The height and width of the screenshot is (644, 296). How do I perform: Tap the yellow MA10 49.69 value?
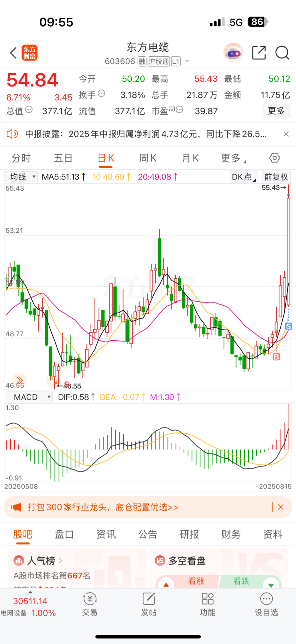click(x=112, y=177)
